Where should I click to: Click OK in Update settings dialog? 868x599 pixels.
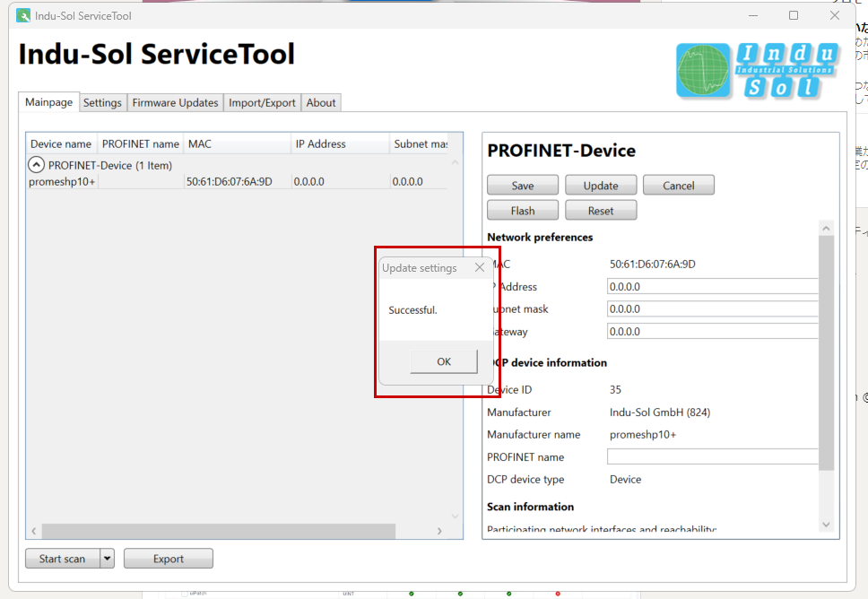443,361
